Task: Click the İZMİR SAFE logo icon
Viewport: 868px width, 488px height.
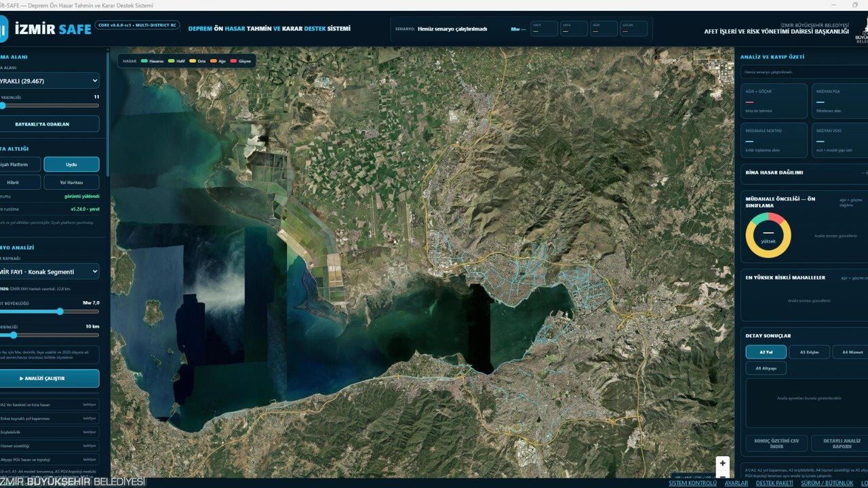Action: coord(5,28)
